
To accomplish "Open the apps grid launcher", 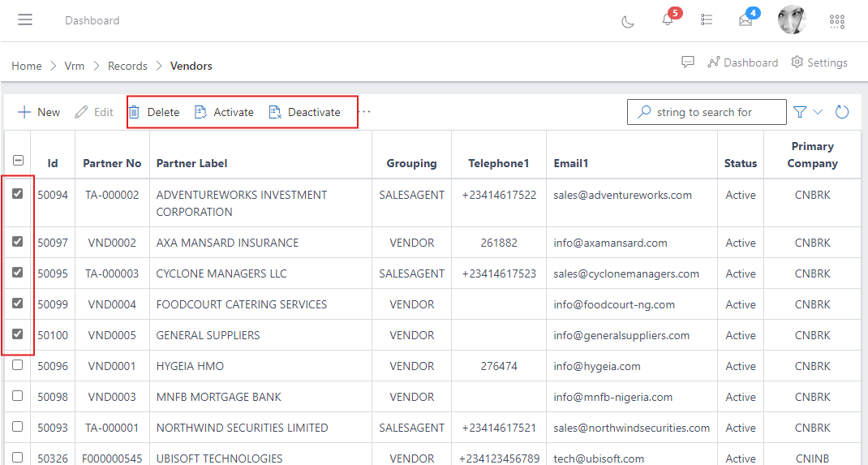I will [837, 22].
